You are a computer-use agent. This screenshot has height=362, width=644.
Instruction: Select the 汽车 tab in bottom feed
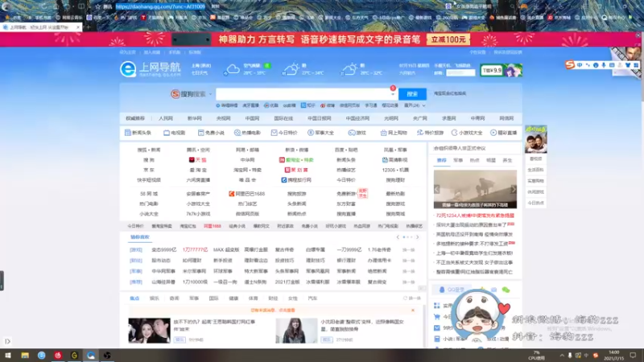312,298
